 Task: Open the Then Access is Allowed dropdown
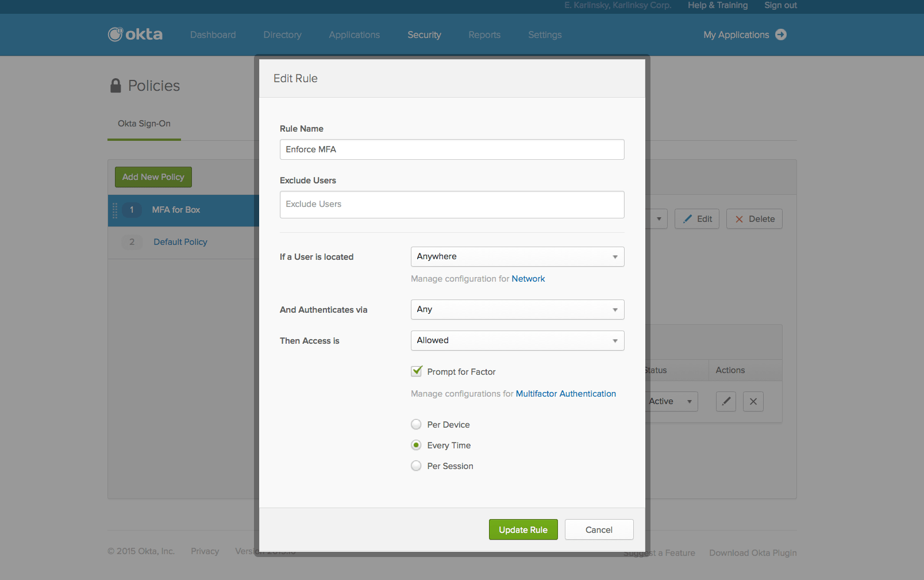(517, 340)
